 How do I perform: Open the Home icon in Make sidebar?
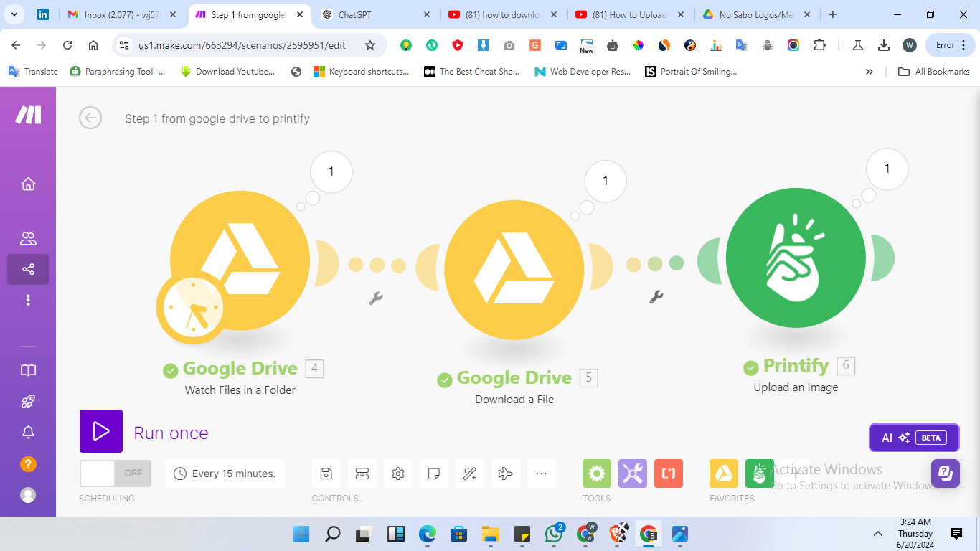click(x=28, y=184)
